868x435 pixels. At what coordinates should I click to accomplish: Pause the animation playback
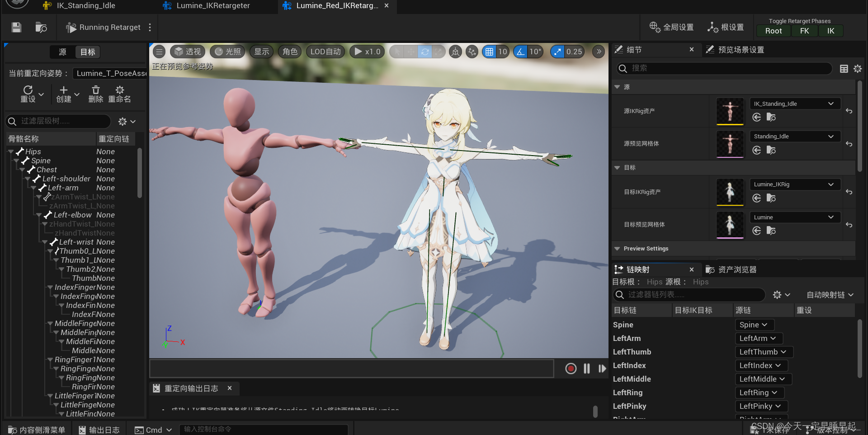click(x=587, y=369)
